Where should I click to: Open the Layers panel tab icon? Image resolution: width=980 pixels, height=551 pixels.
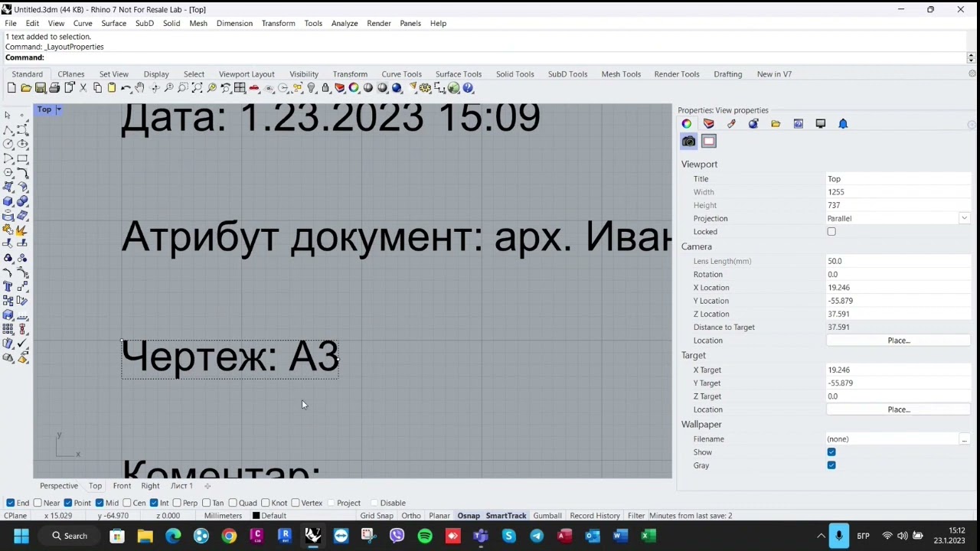[x=709, y=123]
